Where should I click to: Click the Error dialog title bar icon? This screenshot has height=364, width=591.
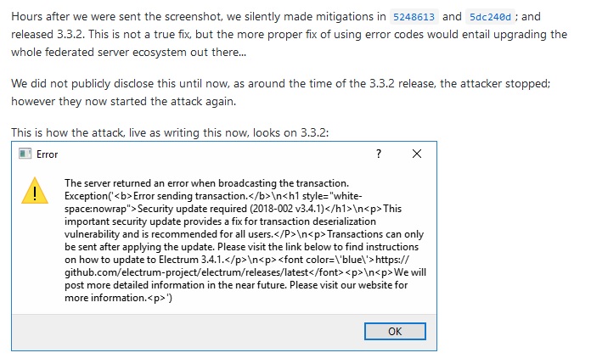tap(25, 154)
